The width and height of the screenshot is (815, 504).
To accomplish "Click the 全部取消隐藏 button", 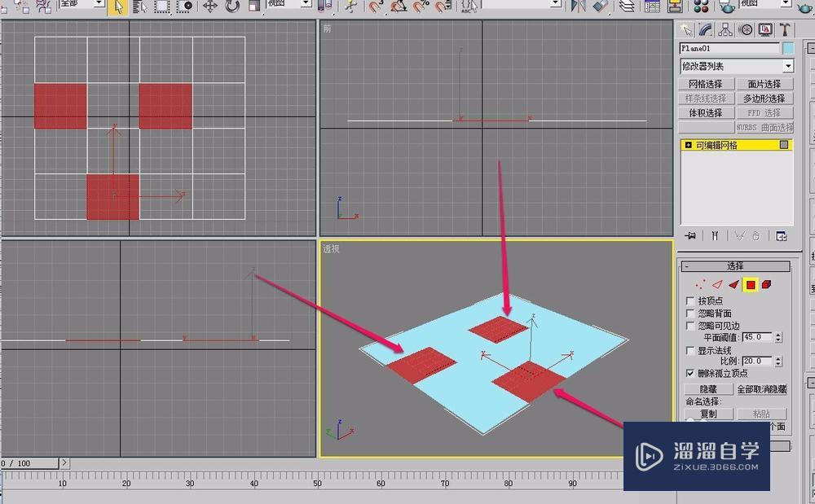I will click(761, 389).
